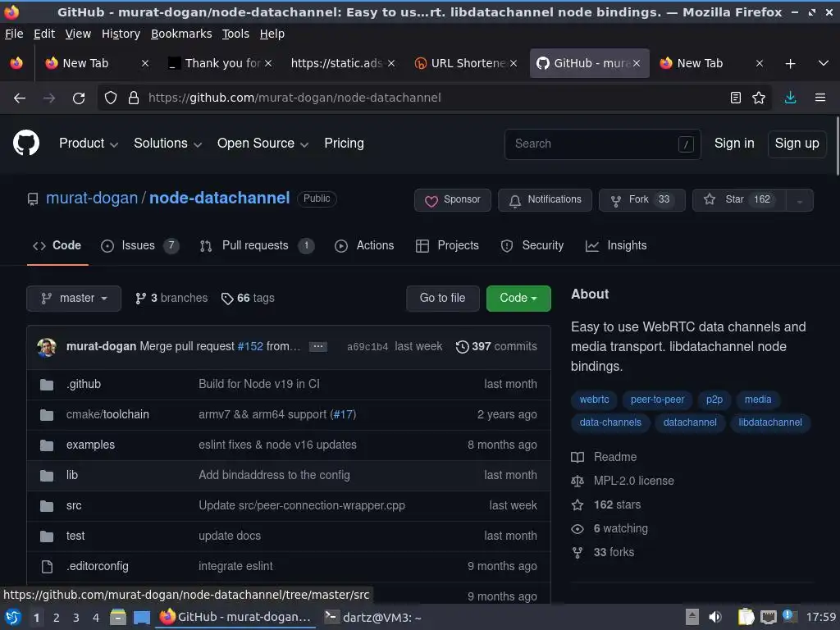Open the master branch selector dropdown
The width and height of the screenshot is (840, 630).
74,299
